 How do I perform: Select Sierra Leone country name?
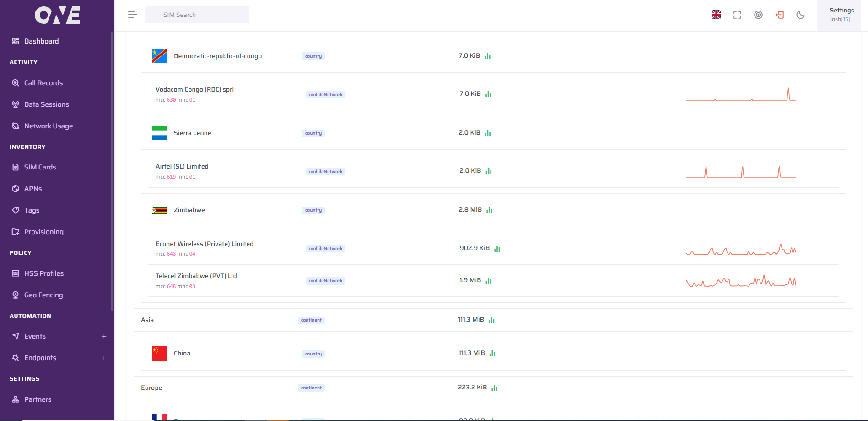click(x=192, y=133)
